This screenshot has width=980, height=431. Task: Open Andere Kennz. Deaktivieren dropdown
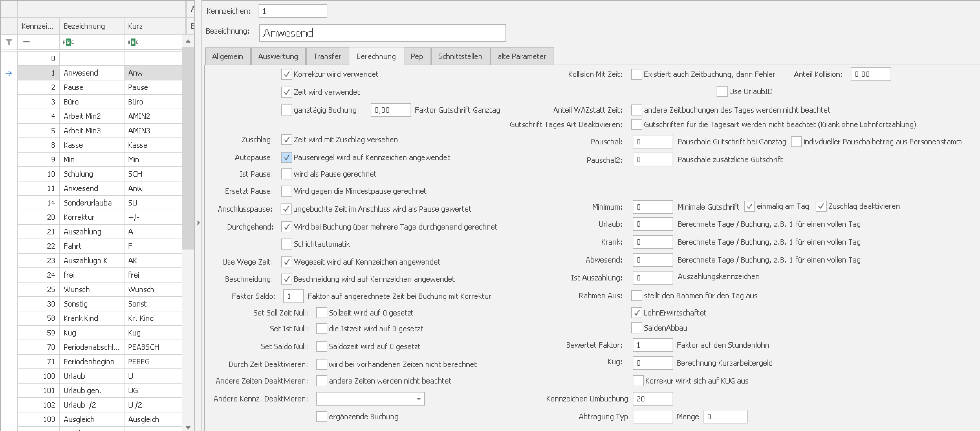(x=418, y=399)
